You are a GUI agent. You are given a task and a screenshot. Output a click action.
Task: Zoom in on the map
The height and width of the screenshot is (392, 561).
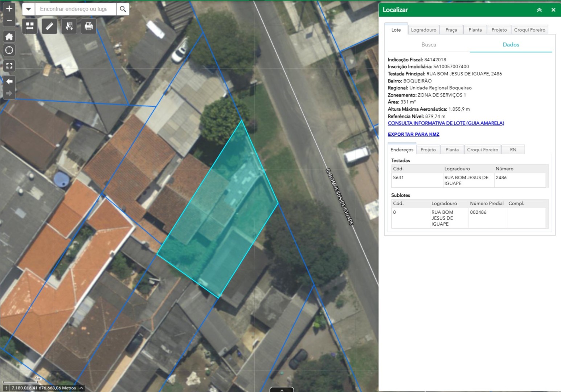coord(9,8)
